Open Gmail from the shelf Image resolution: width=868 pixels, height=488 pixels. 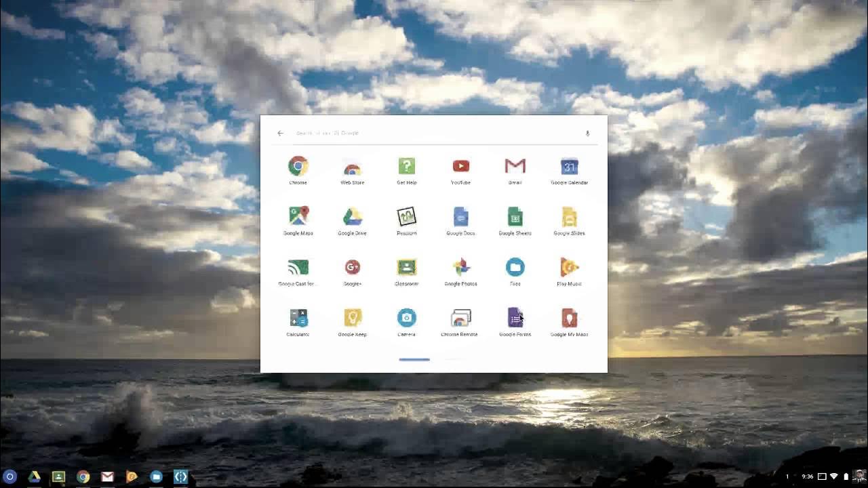(x=107, y=476)
